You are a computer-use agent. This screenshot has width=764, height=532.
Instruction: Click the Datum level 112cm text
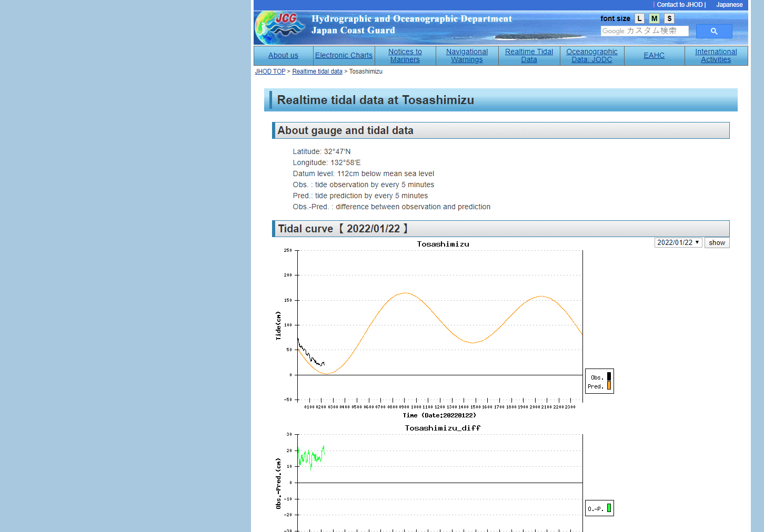pyautogui.click(x=364, y=173)
